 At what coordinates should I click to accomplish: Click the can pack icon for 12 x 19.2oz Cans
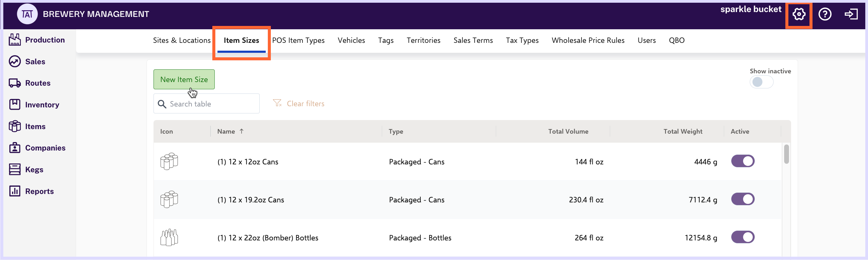pyautogui.click(x=169, y=199)
